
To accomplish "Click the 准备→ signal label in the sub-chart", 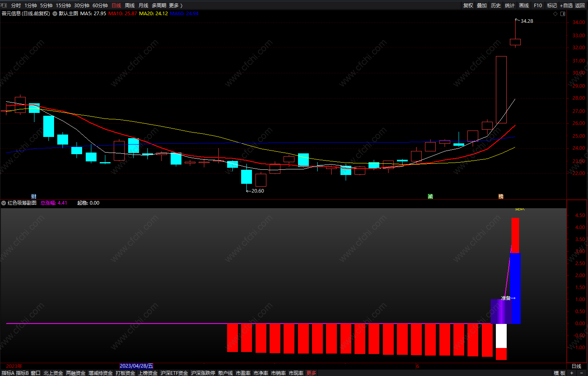I will click(x=508, y=298).
